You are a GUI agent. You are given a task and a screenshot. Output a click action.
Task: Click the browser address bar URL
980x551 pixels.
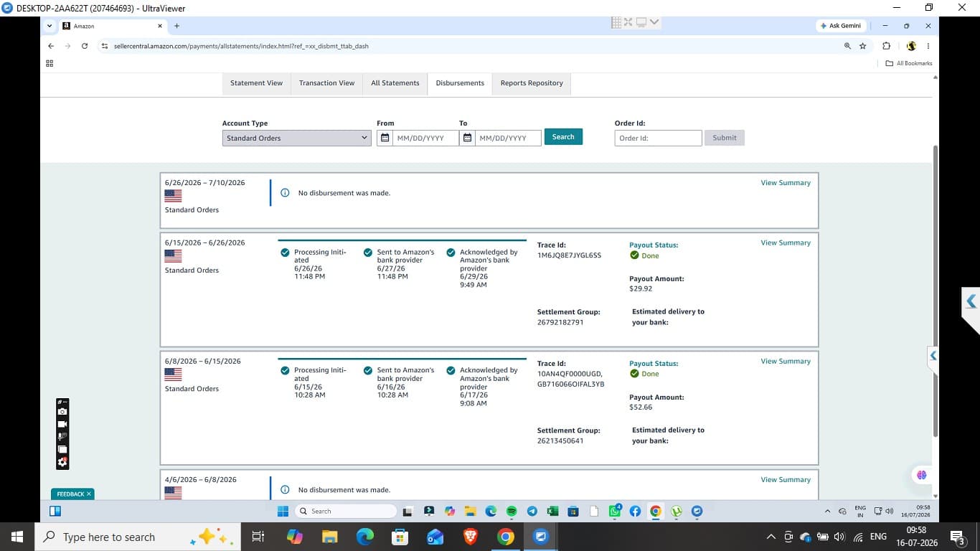(x=241, y=46)
